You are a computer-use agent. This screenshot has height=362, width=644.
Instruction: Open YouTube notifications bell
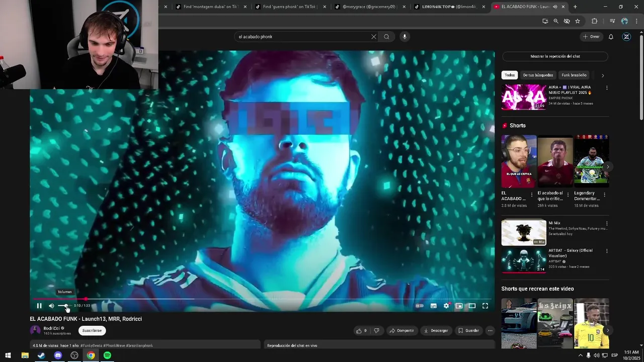point(611,37)
